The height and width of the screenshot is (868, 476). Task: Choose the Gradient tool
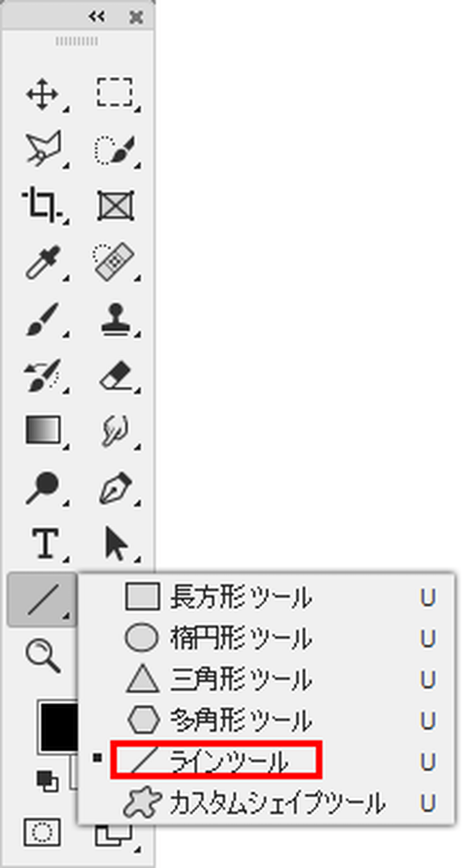click(43, 430)
